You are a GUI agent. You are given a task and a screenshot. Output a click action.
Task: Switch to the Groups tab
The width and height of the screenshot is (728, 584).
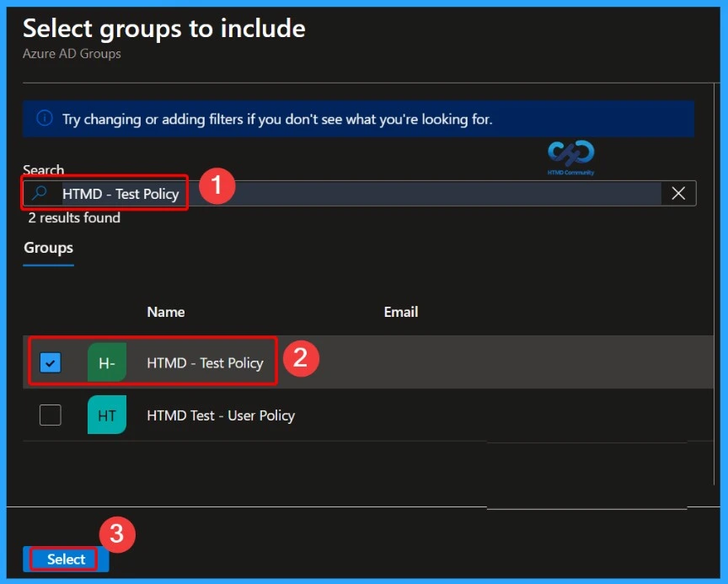point(48,248)
